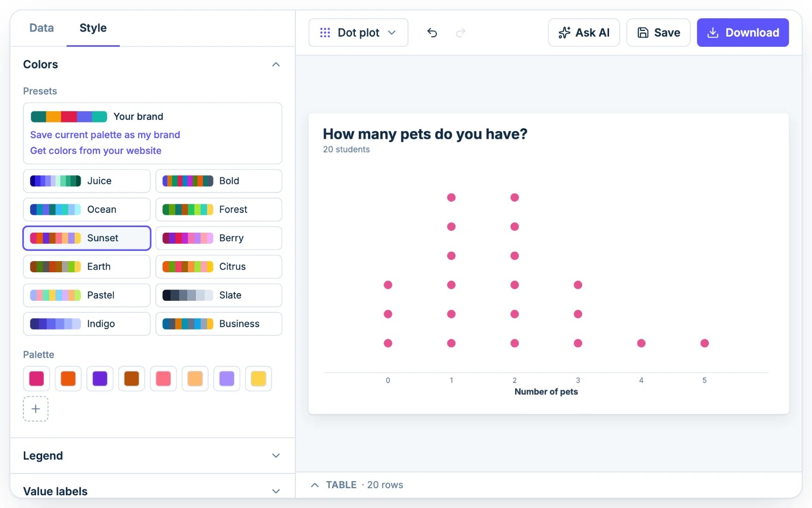Click the '20 students' chart subtitle
The image size is (812, 508).
(x=347, y=149)
